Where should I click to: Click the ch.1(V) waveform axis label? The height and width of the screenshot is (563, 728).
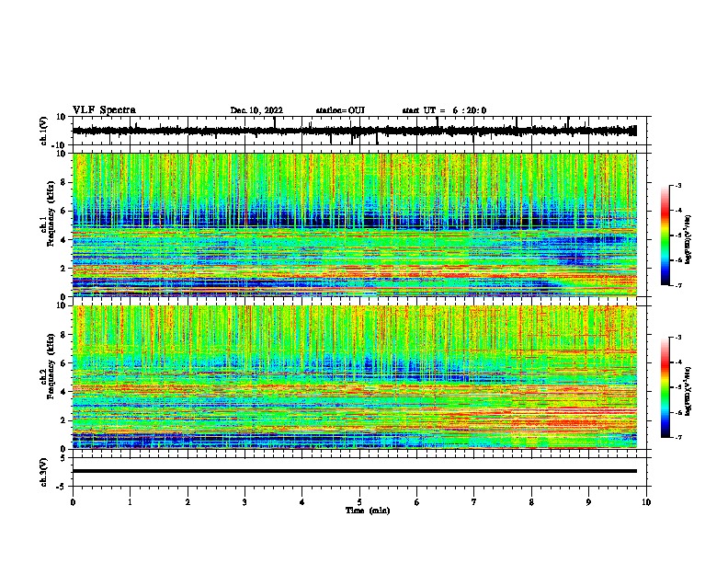pos(44,131)
